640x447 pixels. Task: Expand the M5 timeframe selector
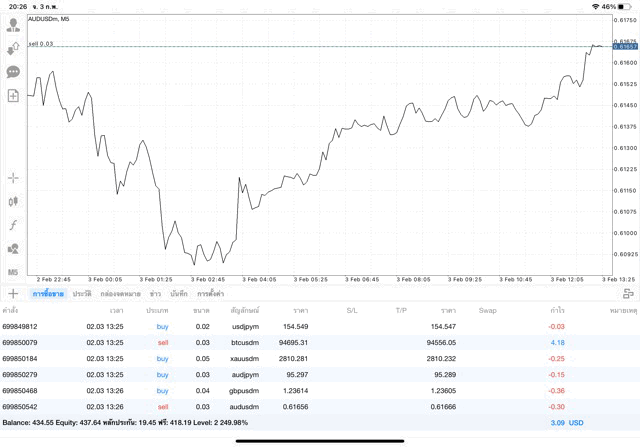pyautogui.click(x=13, y=272)
